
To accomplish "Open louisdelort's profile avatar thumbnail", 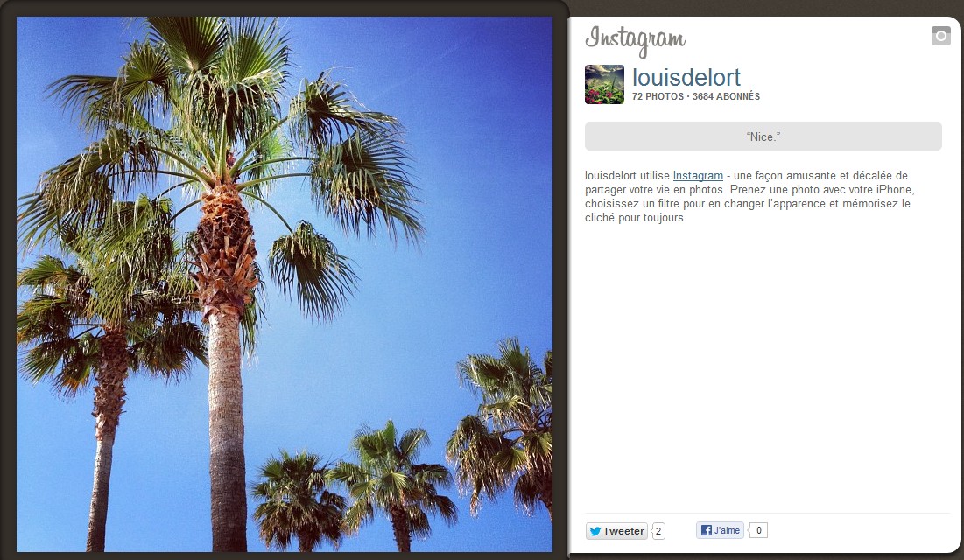I will click(x=604, y=84).
